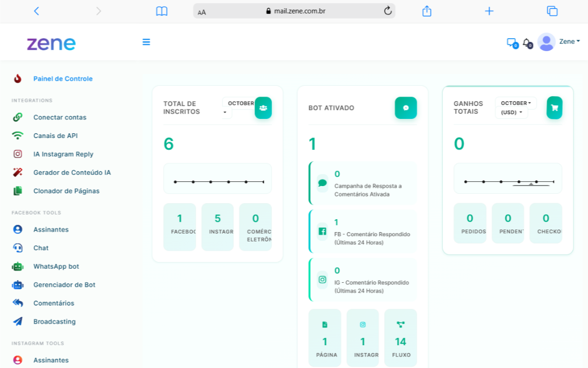The width and height of the screenshot is (588, 368).
Task: Click the shopping cart icon in Ganhos Totais
Action: [x=554, y=108]
